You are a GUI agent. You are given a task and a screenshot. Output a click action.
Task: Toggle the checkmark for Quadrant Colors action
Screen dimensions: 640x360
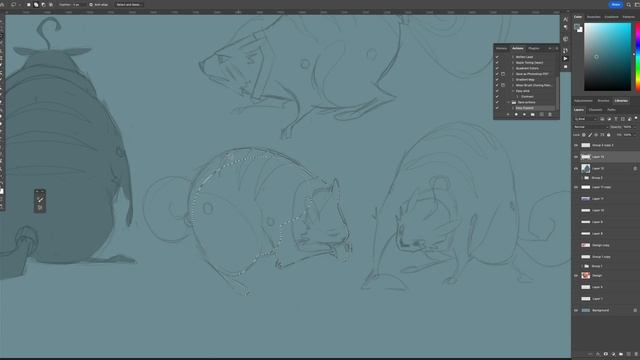tap(497, 68)
